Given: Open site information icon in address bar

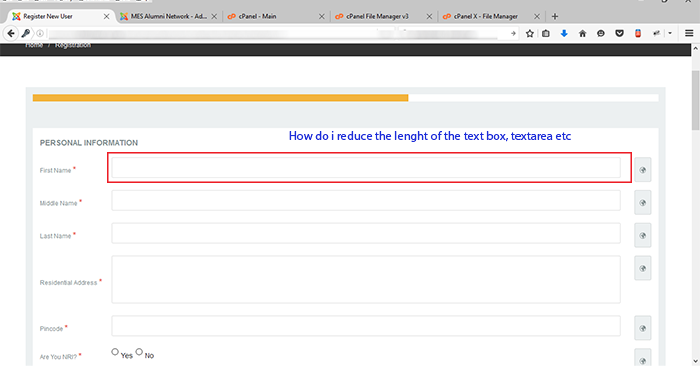Looking at the screenshot, I should click(x=40, y=33).
